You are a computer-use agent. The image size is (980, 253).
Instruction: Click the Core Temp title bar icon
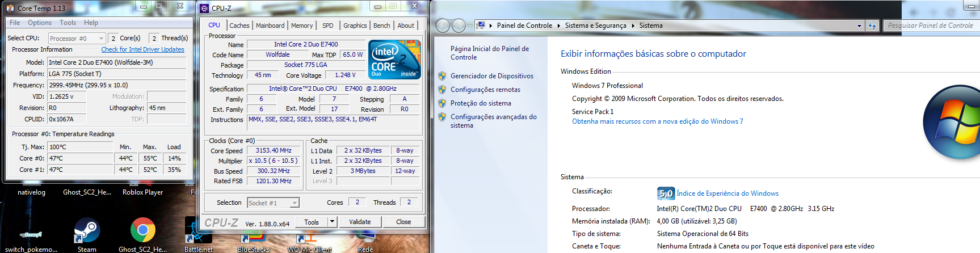pos(10,8)
